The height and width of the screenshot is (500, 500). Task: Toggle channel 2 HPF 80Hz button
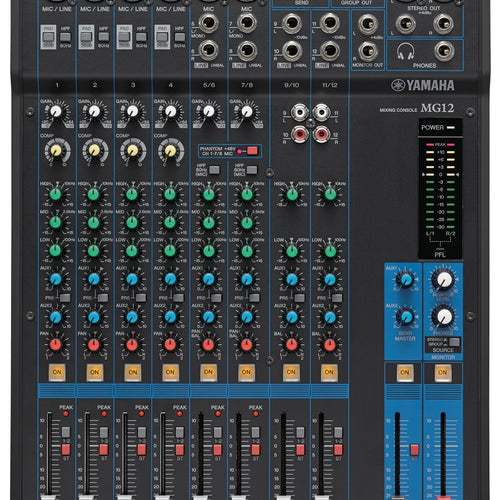[104, 36]
